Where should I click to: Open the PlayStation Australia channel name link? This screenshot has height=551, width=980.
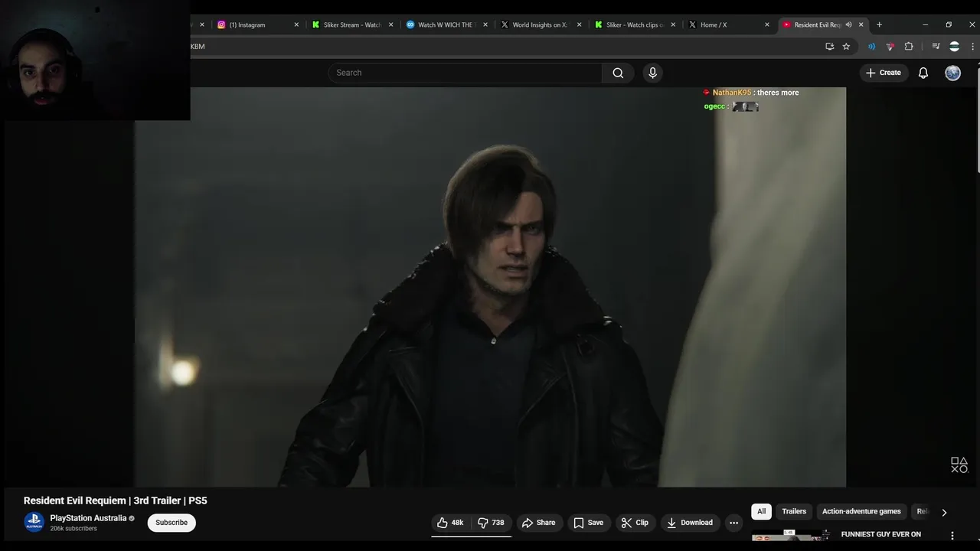tap(88, 518)
